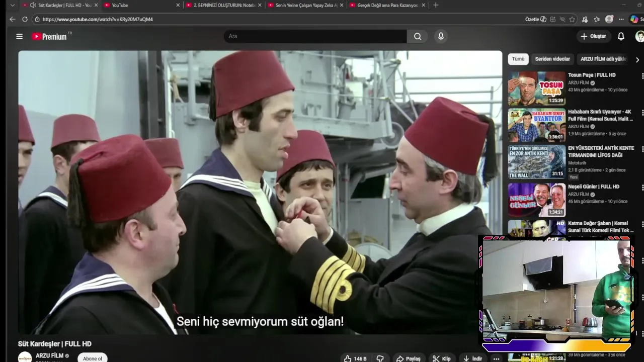The image size is (644, 362).
Task: Close the plain YouTube tab
Action: pos(178,5)
